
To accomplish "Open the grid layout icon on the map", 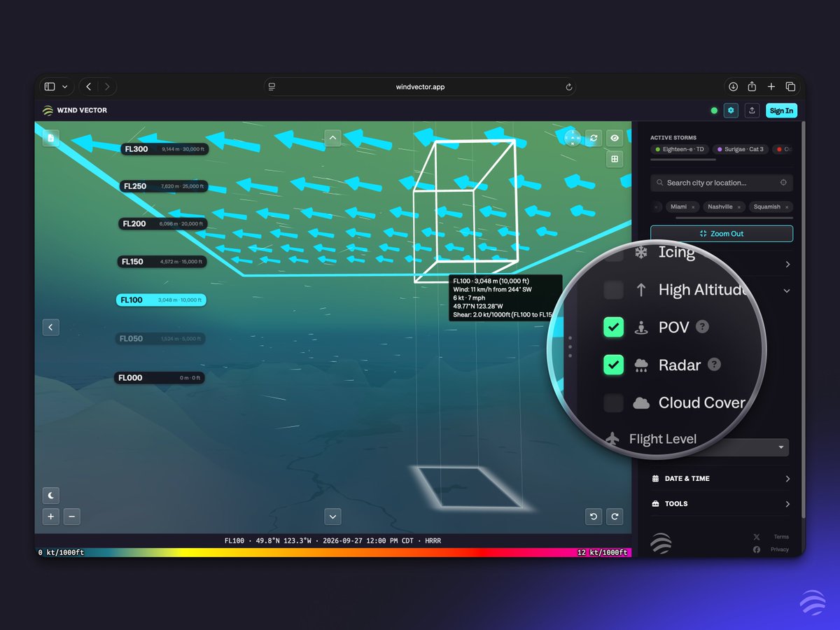I will pos(615,159).
